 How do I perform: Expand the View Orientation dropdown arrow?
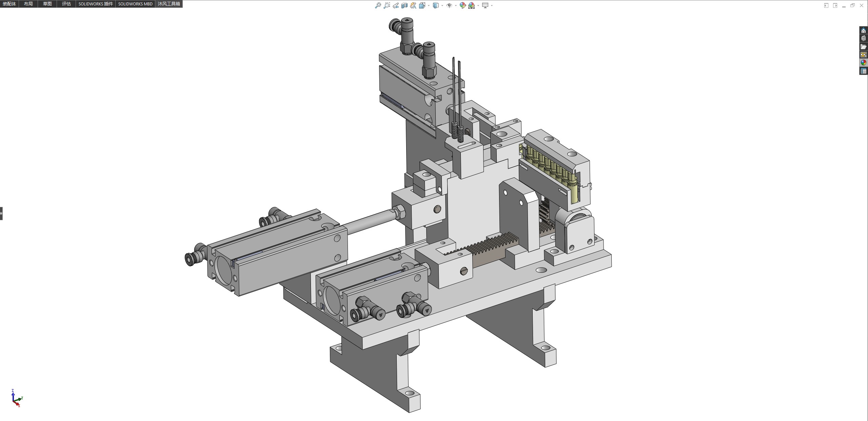coord(429,5)
